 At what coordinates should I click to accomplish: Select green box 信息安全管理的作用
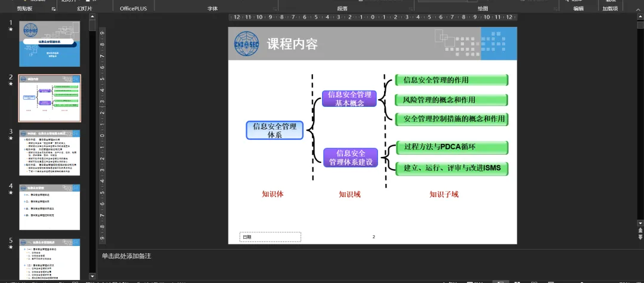[451, 80]
